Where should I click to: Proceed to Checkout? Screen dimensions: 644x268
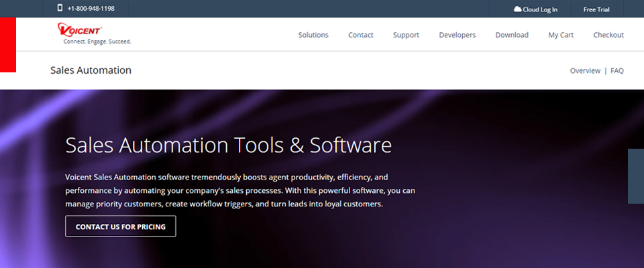pos(608,35)
